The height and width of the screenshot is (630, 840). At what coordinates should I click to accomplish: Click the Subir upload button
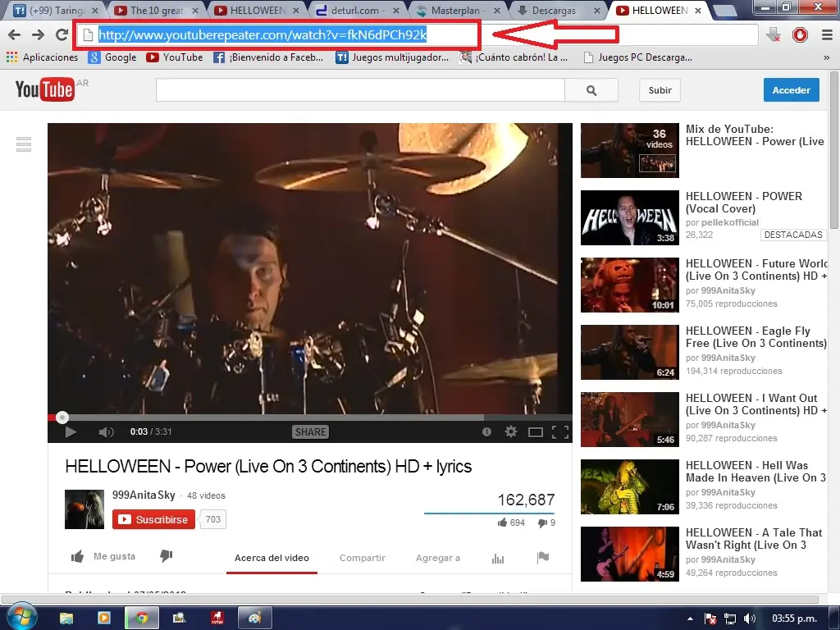tap(660, 90)
